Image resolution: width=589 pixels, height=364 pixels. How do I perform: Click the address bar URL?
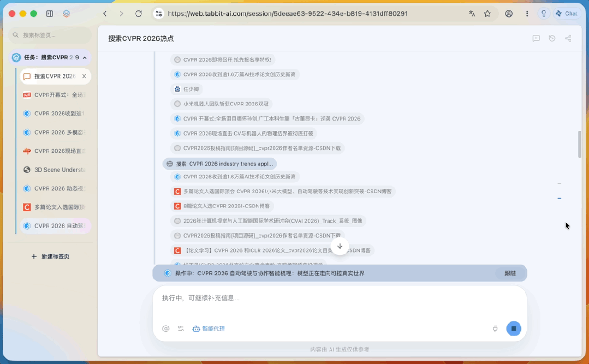288,14
